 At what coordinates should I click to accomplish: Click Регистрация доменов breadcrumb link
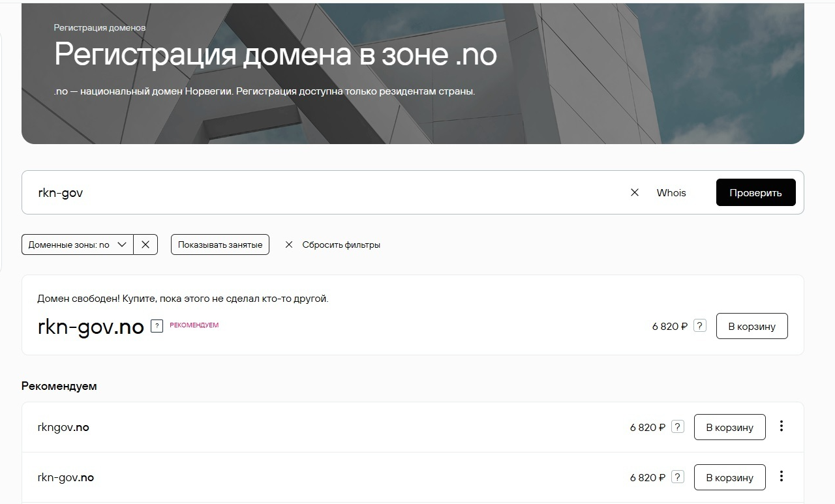pyautogui.click(x=100, y=28)
